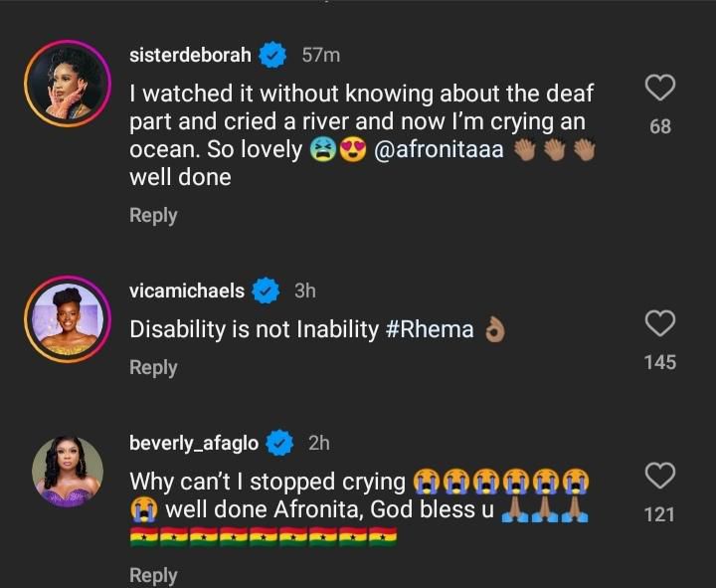This screenshot has height=588, width=716.
Task: View the 145 likes count
Action: (x=660, y=362)
